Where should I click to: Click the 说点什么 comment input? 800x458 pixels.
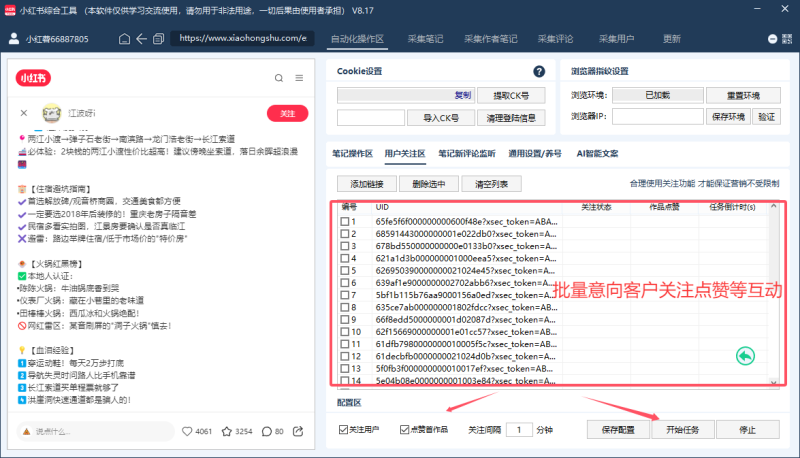click(95, 431)
